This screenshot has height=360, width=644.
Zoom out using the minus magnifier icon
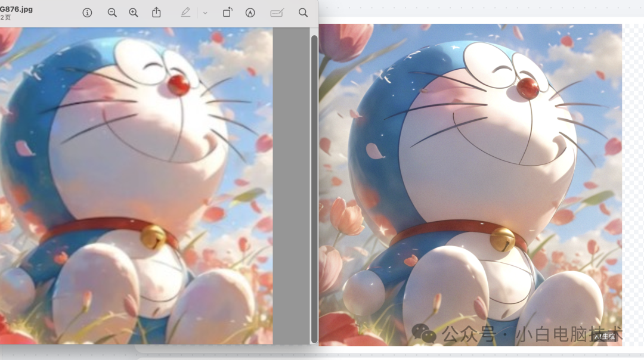click(112, 13)
